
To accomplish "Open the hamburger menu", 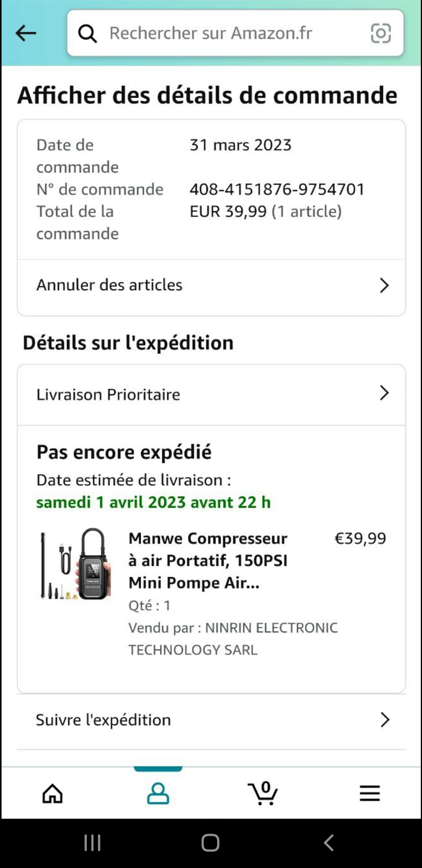I will pyautogui.click(x=370, y=793).
